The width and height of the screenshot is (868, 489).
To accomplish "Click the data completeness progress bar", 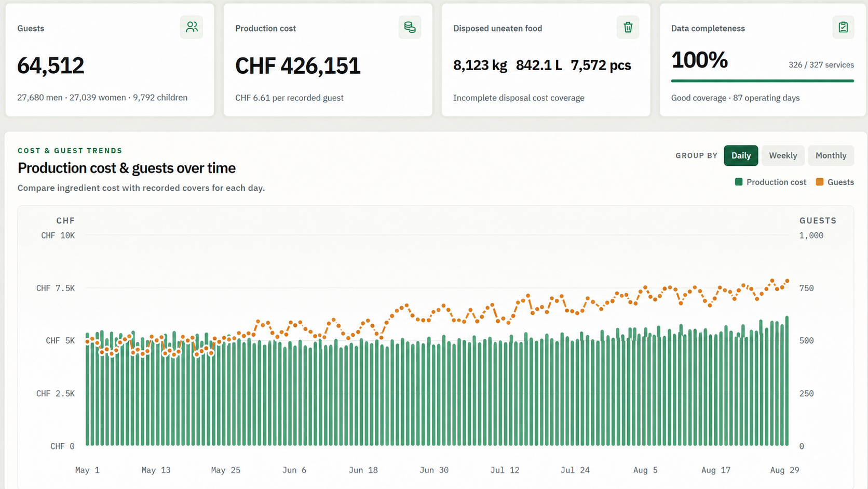I will click(x=762, y=81).
